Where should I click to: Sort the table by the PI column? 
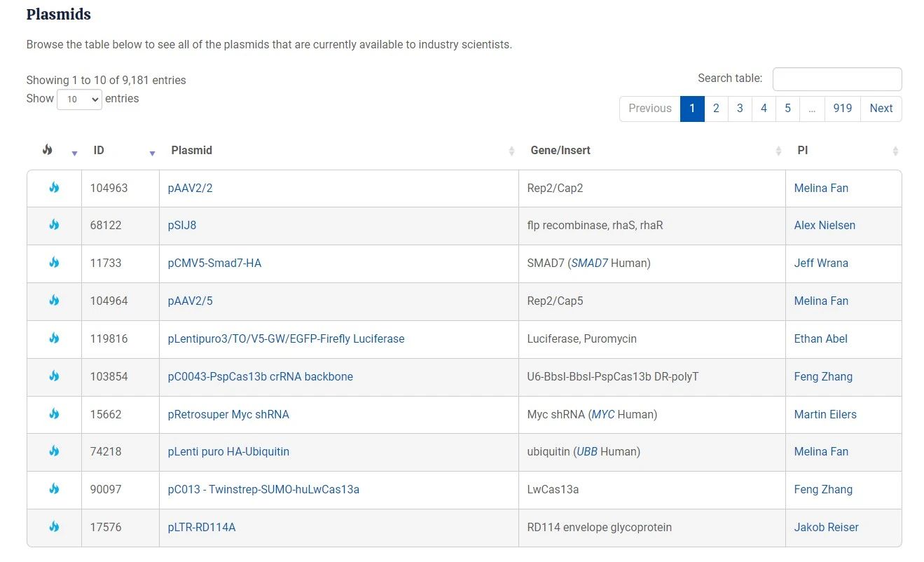tap(802, 151)
